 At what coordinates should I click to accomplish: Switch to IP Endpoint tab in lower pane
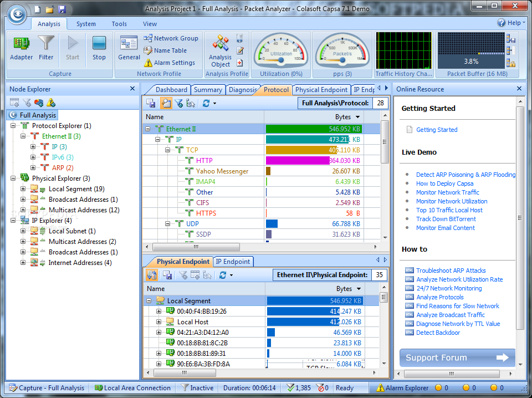coord(233,262)
